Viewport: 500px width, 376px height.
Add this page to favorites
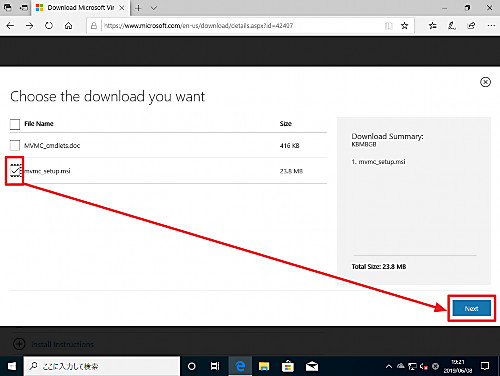tap(404, 26)
